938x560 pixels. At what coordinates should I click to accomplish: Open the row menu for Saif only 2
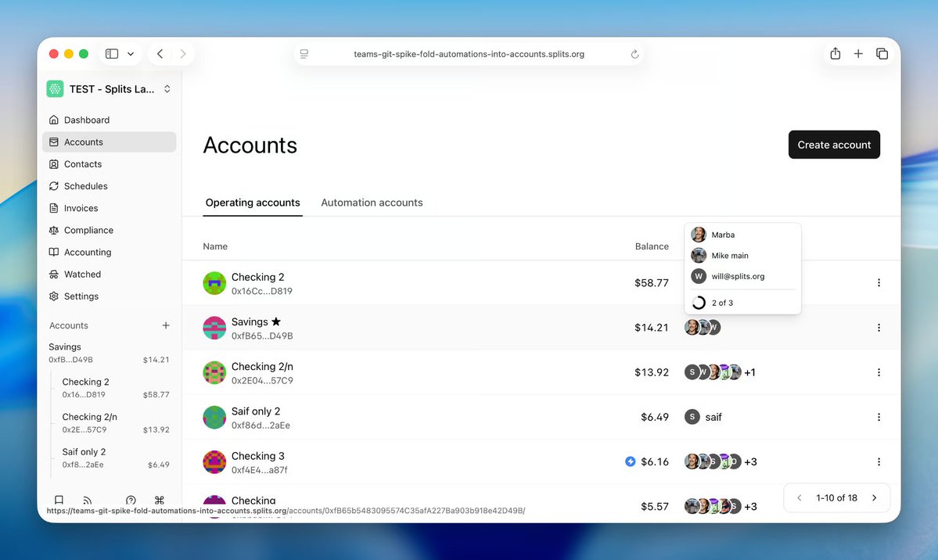pos(879,417)
